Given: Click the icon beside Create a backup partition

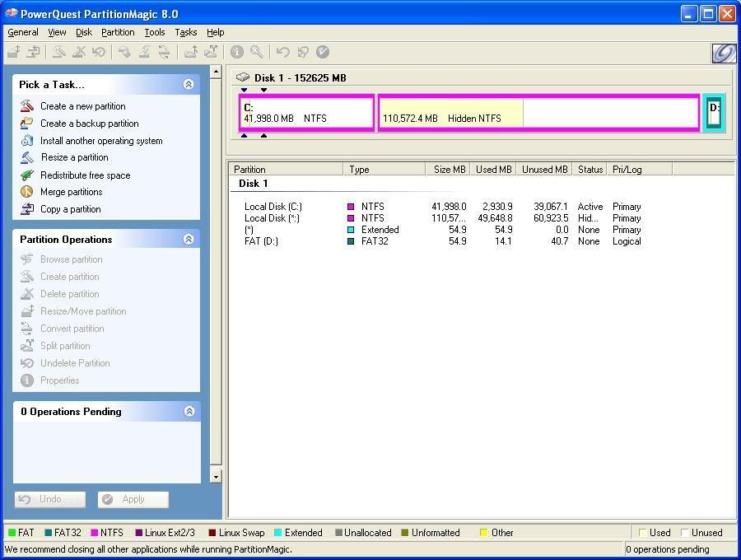Looking at the screenshot, I should point(27,123).
